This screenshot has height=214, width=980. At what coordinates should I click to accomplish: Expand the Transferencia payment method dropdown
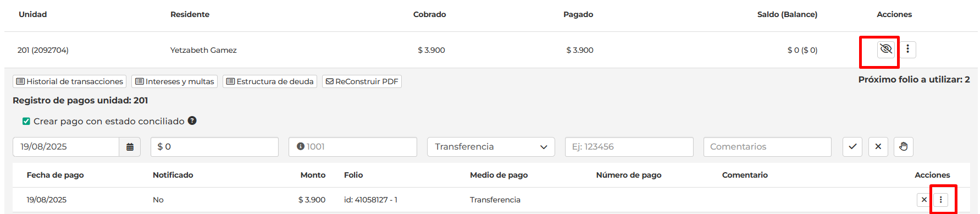[491, 147]
